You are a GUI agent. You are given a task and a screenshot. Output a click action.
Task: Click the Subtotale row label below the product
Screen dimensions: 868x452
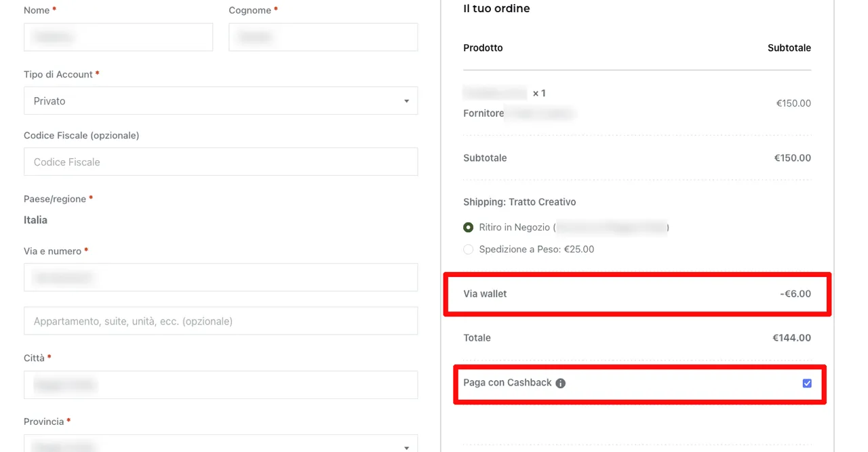(x=485, y=157)
